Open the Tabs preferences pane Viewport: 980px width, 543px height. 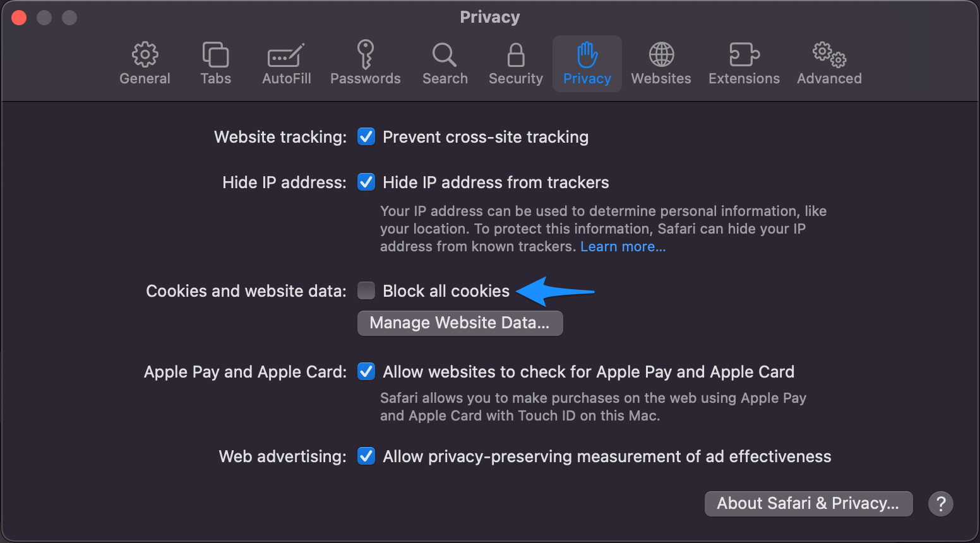[215, 63]
